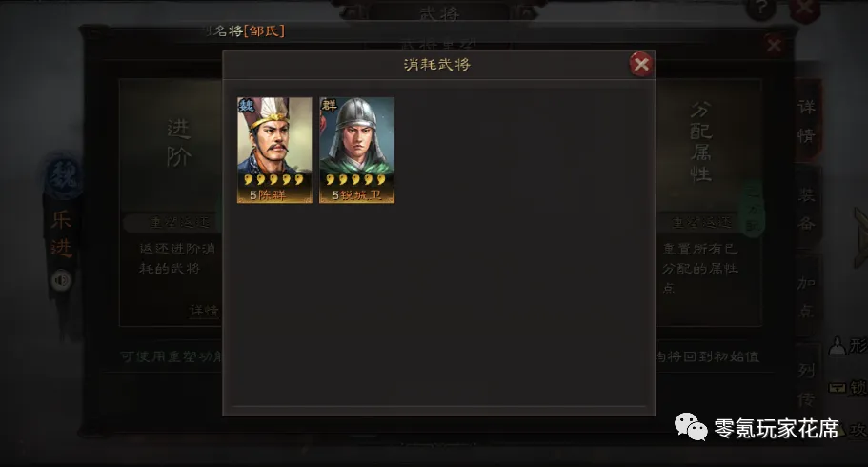868x467 pixels.
Task: Choose the 分配属性 reshape option panel
Action: point(709,202)
